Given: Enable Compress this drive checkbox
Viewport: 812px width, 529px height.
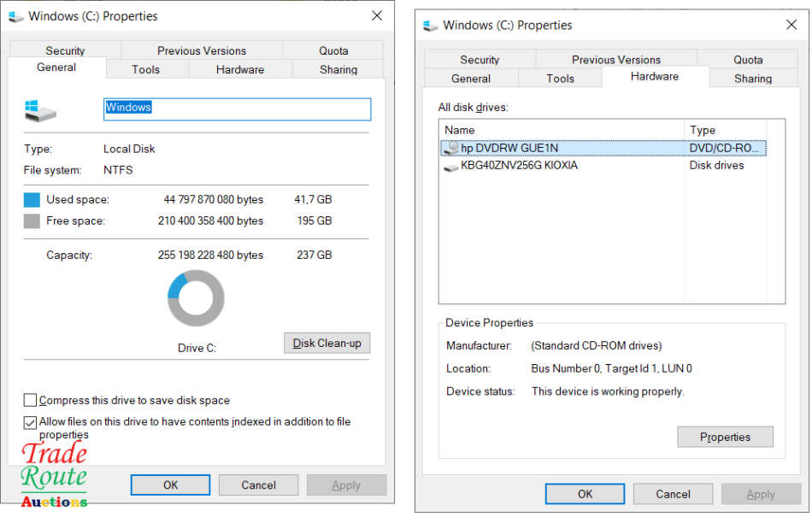Looking at the screenshot, I should click(31, 400).
